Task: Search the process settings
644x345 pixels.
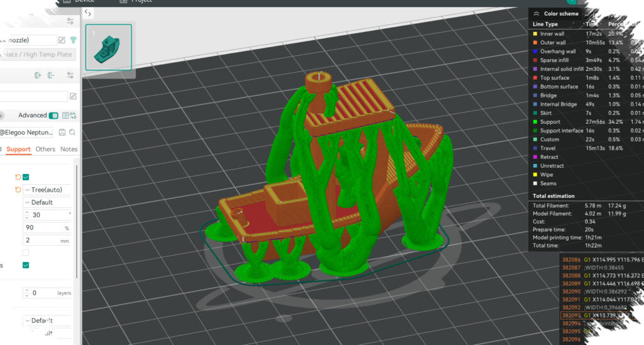Action: click(x=72, y=132)
